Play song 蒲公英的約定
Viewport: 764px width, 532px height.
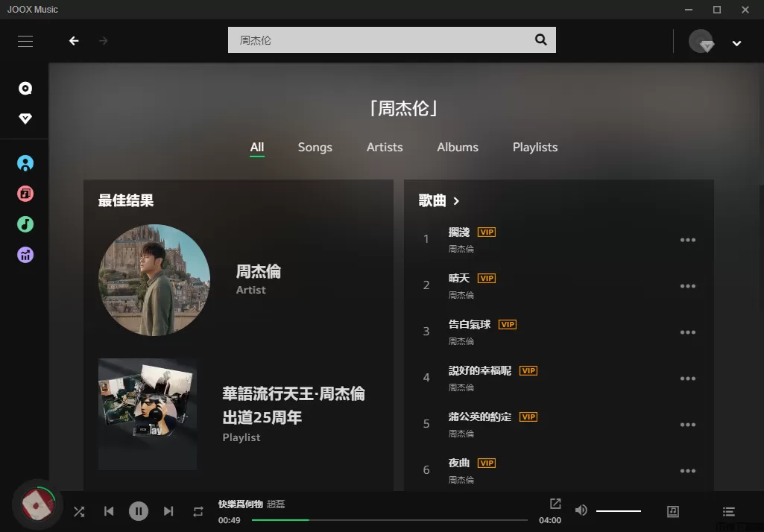point(480,417)
